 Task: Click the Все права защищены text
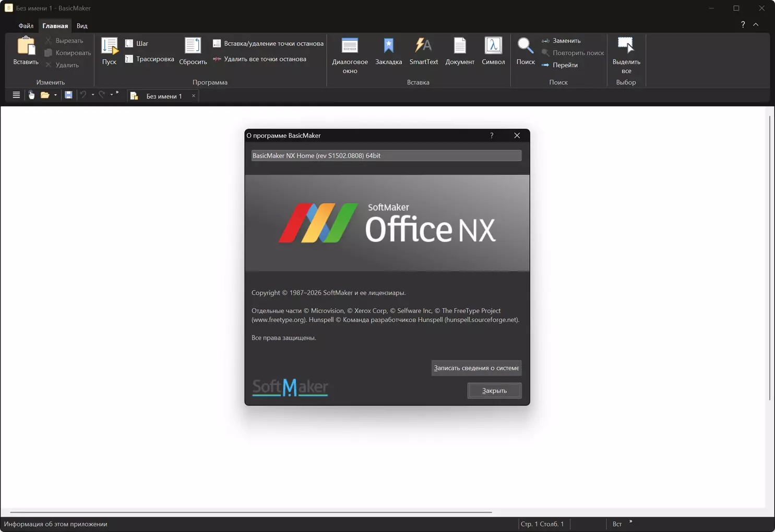[x=284, y=338]
